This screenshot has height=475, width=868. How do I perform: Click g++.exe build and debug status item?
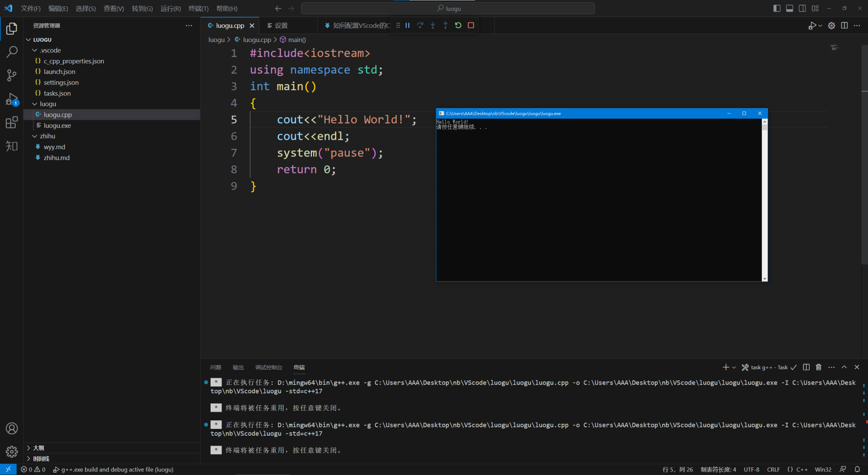point(113,470)
